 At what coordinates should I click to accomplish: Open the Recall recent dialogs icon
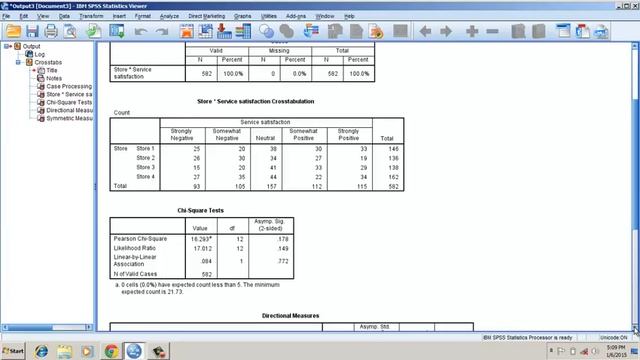coord(117,31)
